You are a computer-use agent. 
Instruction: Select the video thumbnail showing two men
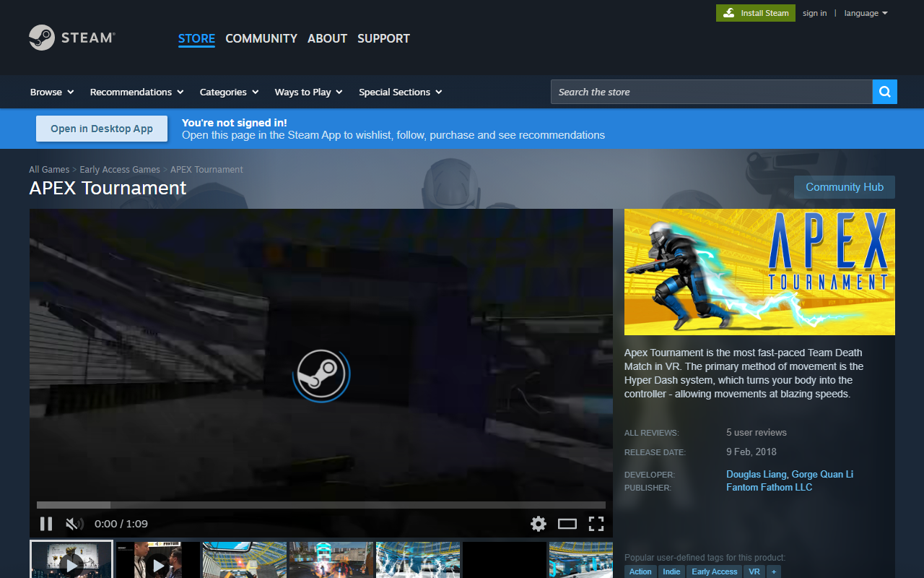click(x=157, y=560)
